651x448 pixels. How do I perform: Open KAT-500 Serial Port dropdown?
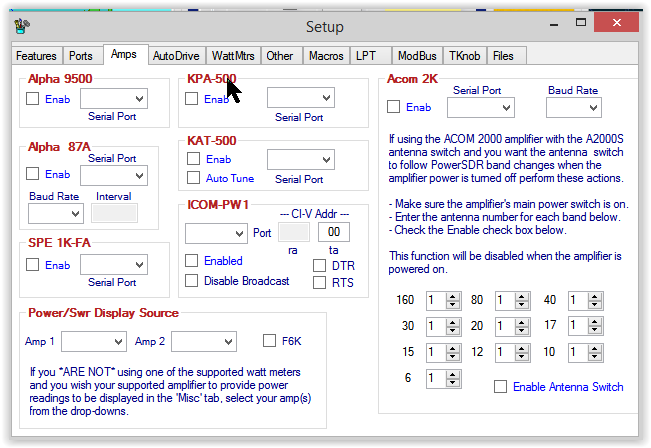(301, 159)
